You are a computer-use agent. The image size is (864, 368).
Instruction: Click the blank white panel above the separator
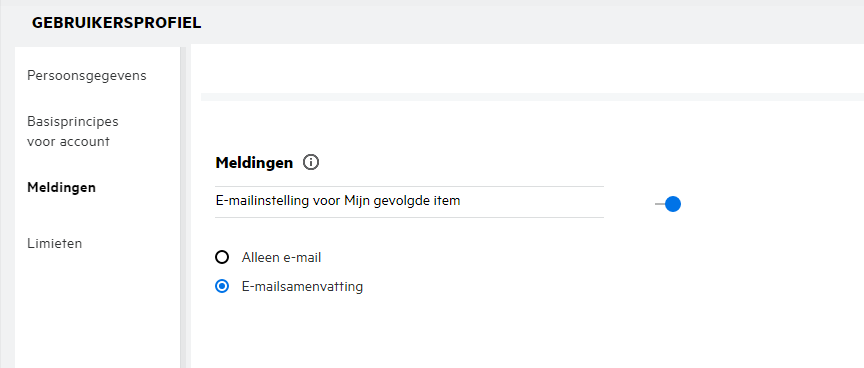coord(527,69)
